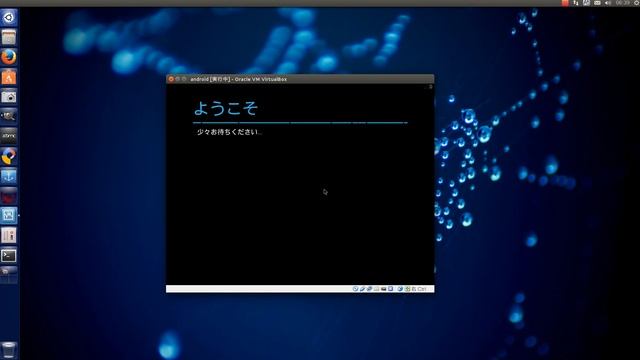Screen dimensions: 640x360
Task: Click the mouse integration status icon in VirtualBox
Action: tap(400, 289)
